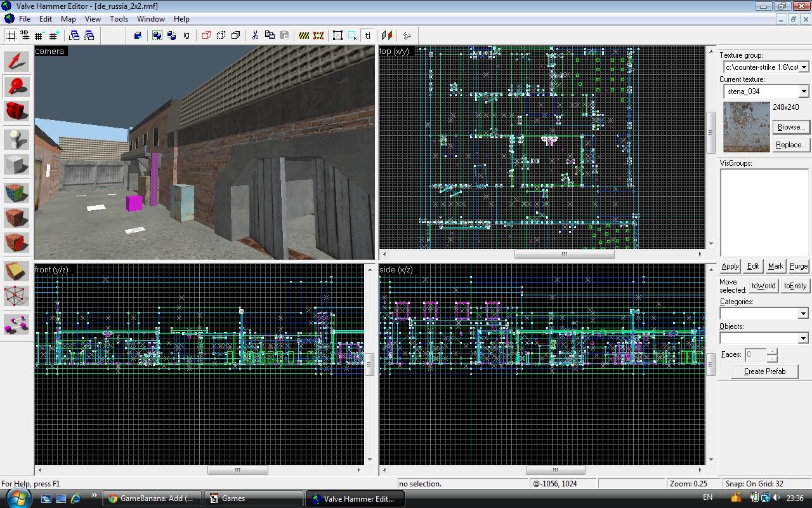Increase the Faces stepper value
This screenshot has height=508, width=812.
point(772,352)
